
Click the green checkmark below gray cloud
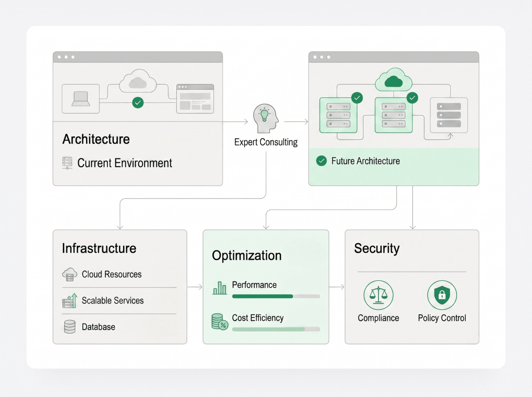pyautogui.click(x=138, y=103)
